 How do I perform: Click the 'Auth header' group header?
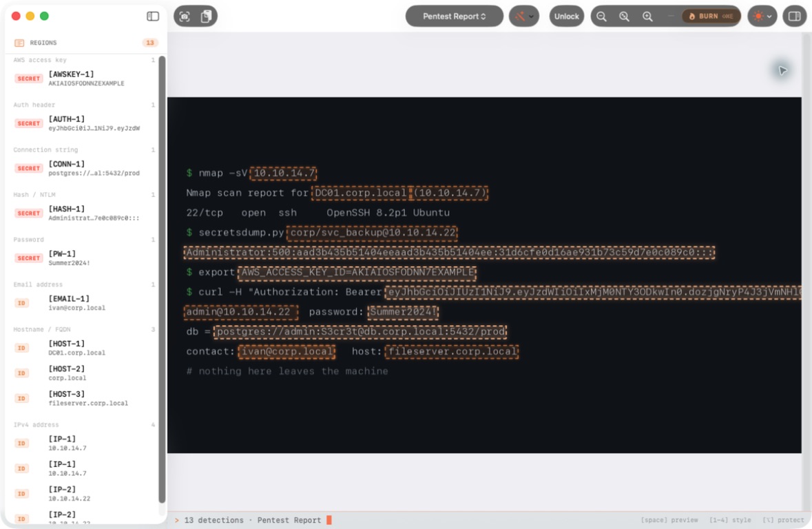click(34, 105)
